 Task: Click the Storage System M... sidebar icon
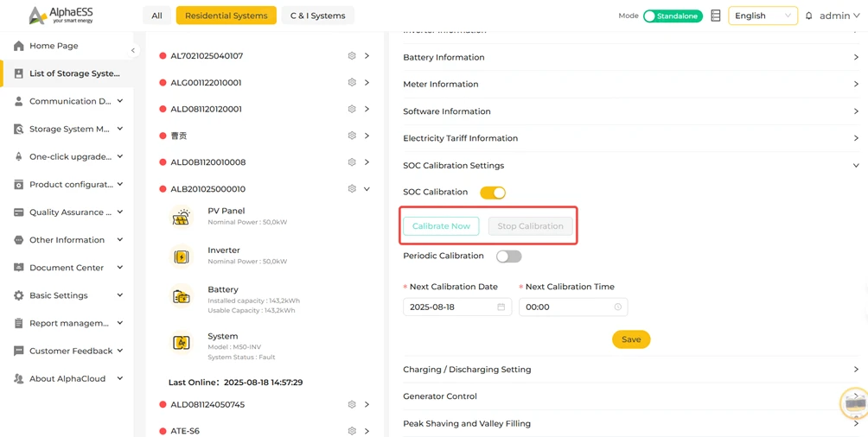[19, 129]
